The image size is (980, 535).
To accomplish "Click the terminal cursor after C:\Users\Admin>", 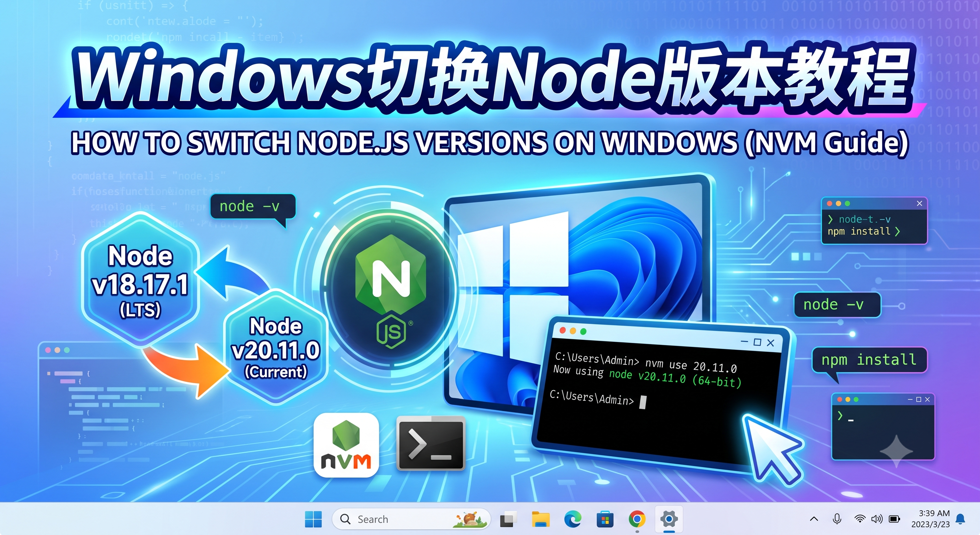I will pos(643,402).
